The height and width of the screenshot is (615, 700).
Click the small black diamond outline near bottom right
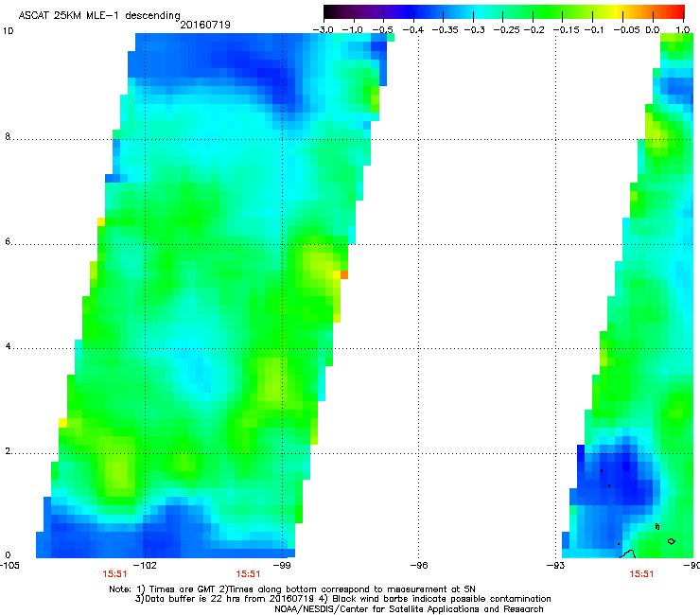(x=671, y=541)
